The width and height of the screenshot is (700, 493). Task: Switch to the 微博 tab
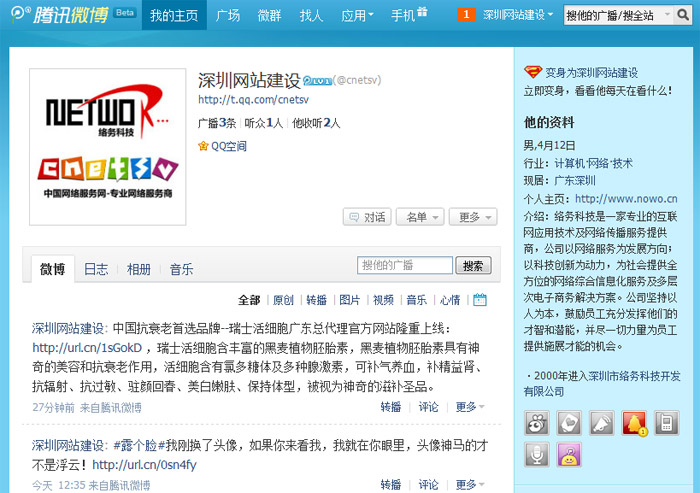[53, 269]
